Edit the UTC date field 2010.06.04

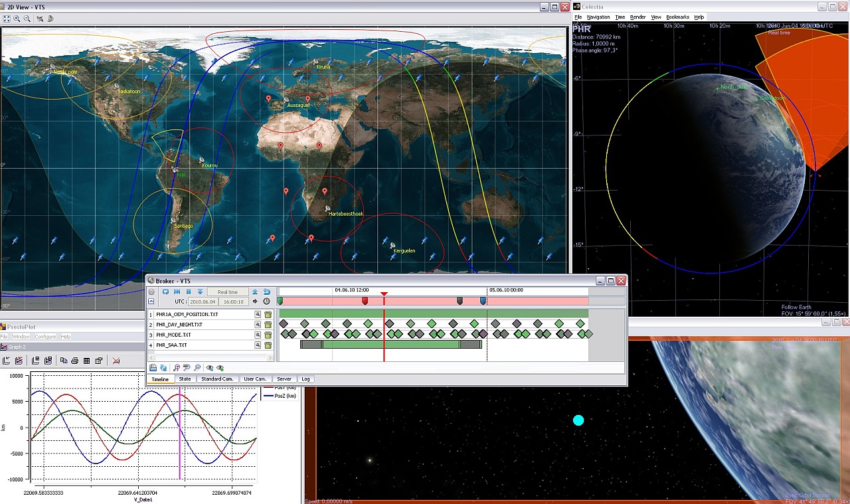pos(203,301)
